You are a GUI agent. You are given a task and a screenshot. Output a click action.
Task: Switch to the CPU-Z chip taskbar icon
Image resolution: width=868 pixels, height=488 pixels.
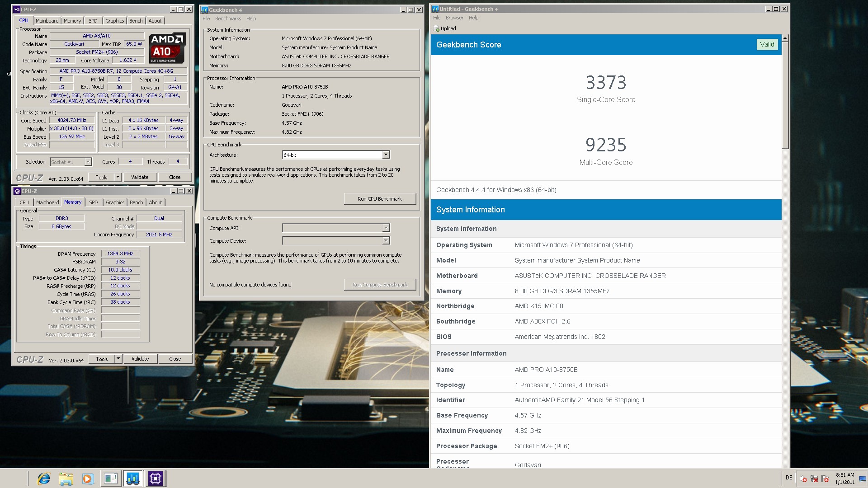tap(155, 479)
